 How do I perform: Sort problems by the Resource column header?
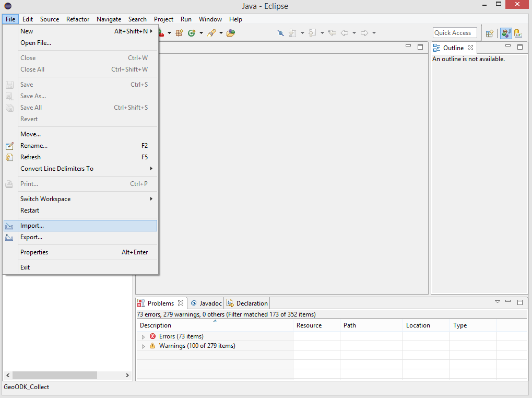(316, 325)
